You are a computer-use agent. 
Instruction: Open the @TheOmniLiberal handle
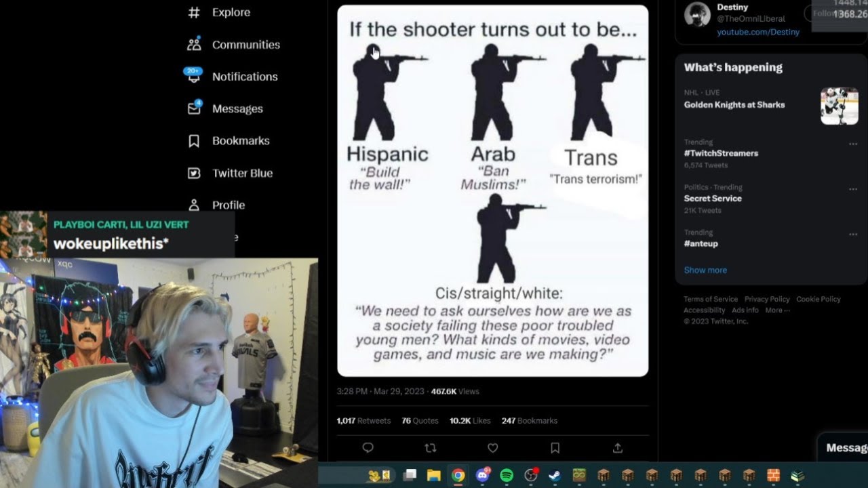[751, 19]
